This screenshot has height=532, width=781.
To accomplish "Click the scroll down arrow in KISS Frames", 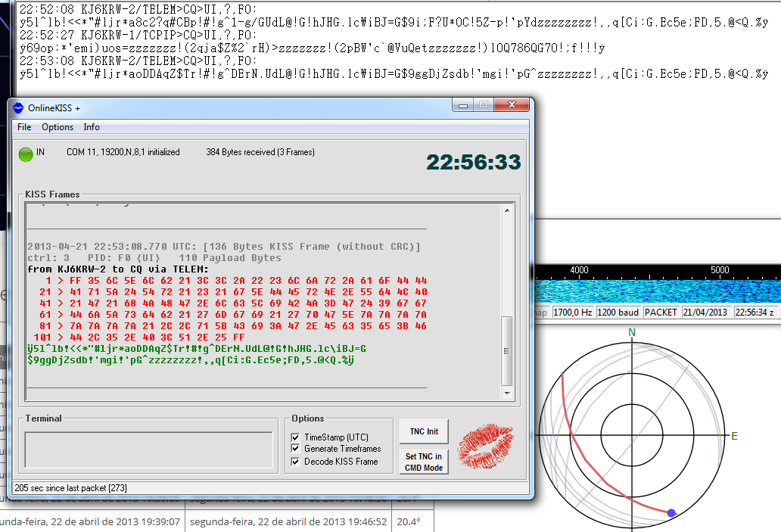I will tap(508, 393).
